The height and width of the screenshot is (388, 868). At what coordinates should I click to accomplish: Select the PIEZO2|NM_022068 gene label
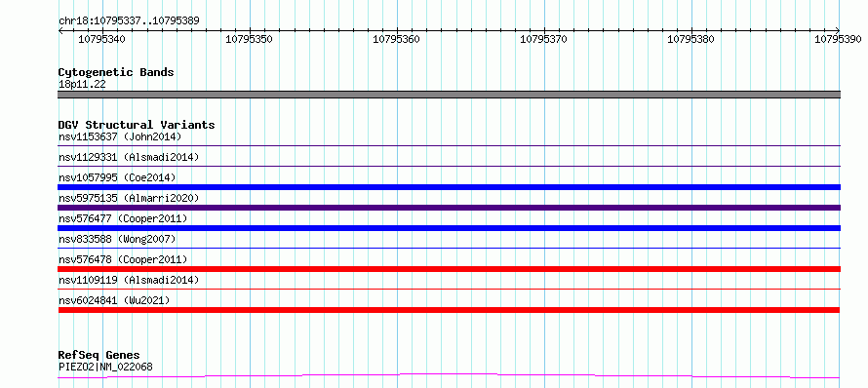[x=105, y=367]
